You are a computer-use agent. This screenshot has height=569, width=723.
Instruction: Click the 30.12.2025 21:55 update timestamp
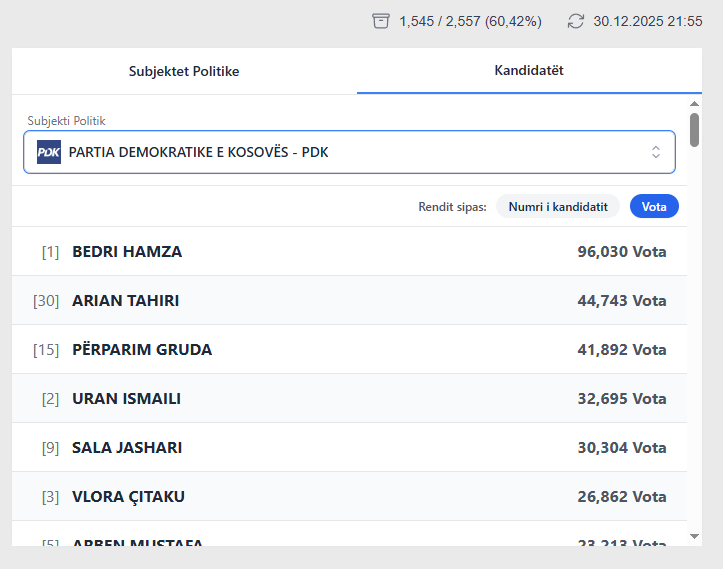point(647,21)
